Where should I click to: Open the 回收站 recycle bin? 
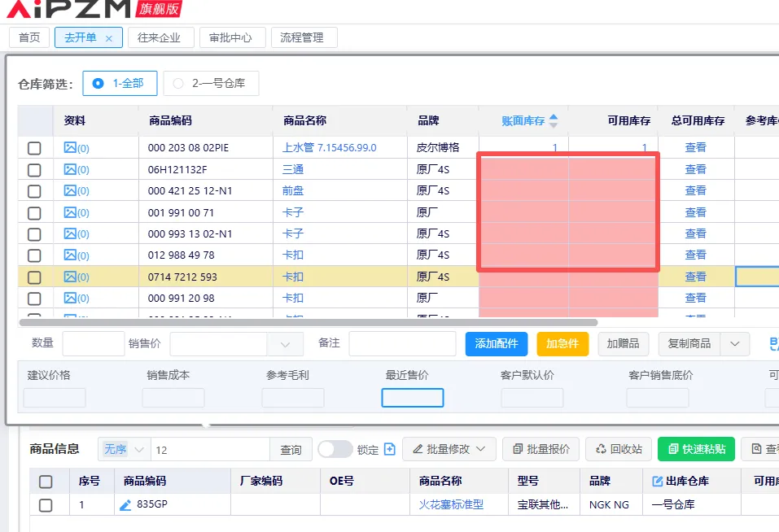(x=619, y=449)
